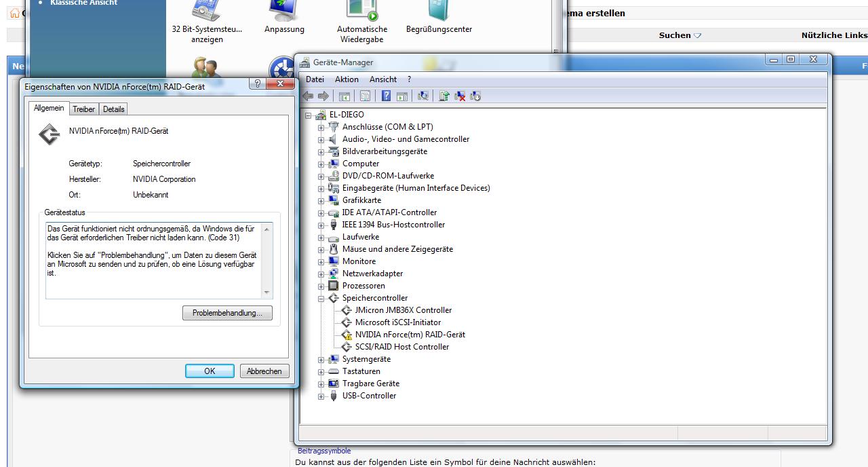Viewport: 868px width, 467px height.
Task: Click Nützliche Links in forum page
Action: tap(834, 35)
